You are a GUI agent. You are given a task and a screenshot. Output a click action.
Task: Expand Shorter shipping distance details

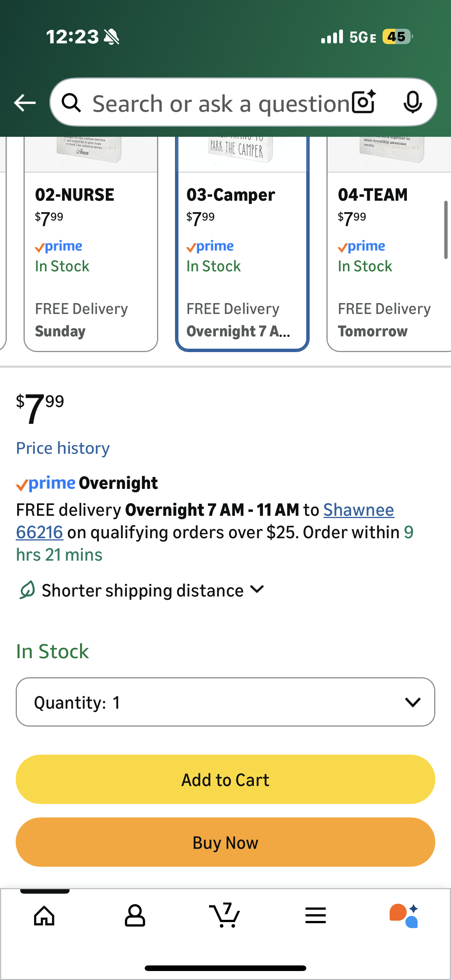pyautogui.click(x=152, y=591)
